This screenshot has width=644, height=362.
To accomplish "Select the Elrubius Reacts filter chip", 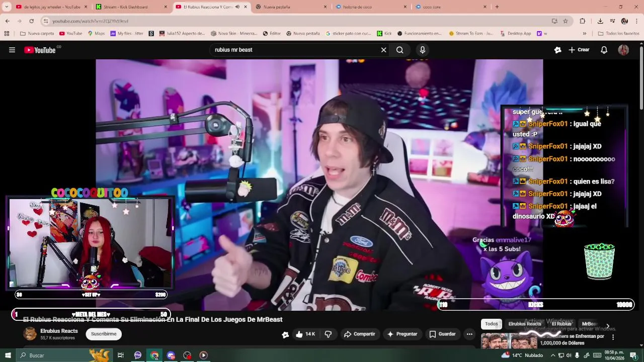I will 524,324.
